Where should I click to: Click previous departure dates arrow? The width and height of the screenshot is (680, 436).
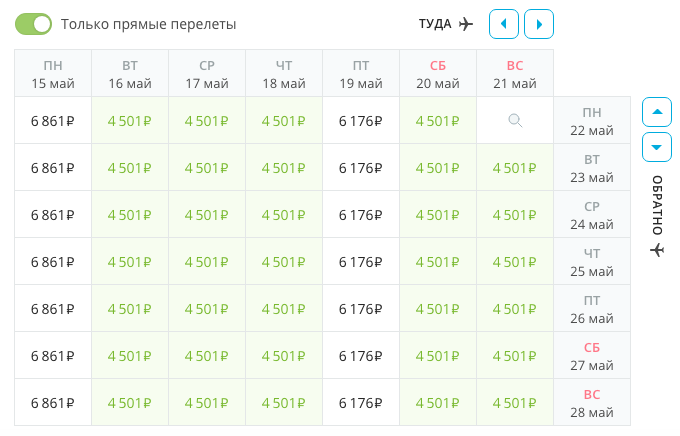504,23
